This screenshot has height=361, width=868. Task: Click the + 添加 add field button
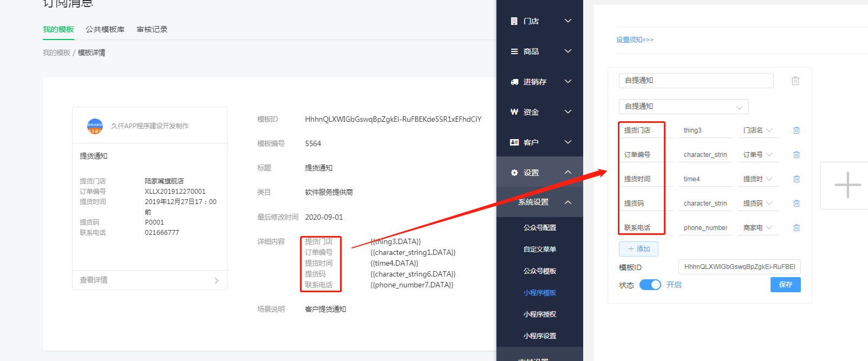point(638,249)
